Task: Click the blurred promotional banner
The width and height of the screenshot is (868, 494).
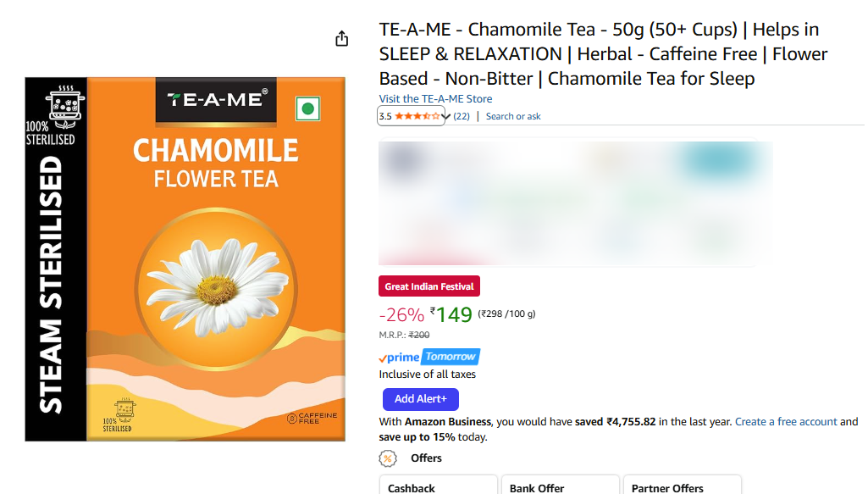Action: 576,202
